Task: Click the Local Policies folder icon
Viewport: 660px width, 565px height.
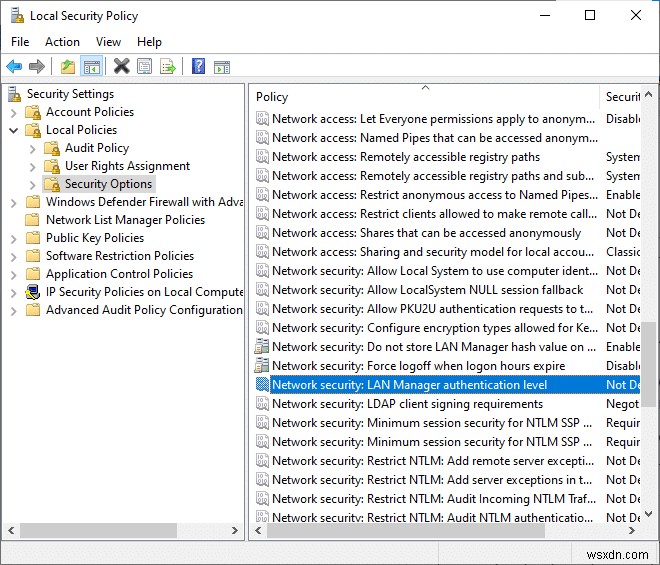Action: click(x=33, y=130)
